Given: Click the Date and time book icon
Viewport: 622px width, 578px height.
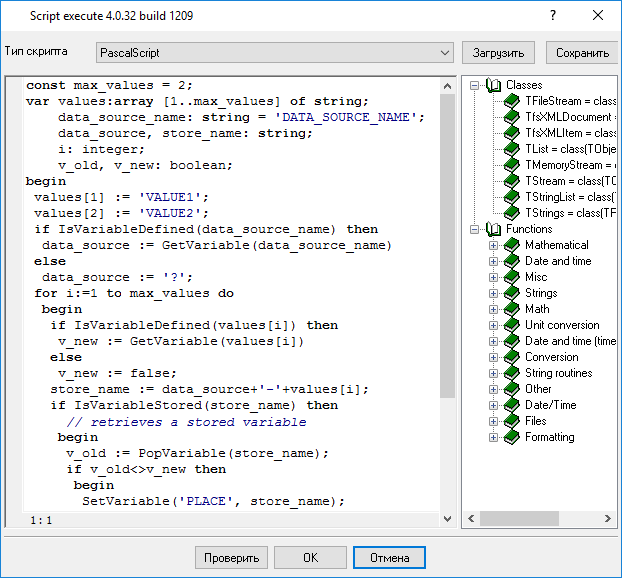Looking at the screenshot, I should [511, 261].
